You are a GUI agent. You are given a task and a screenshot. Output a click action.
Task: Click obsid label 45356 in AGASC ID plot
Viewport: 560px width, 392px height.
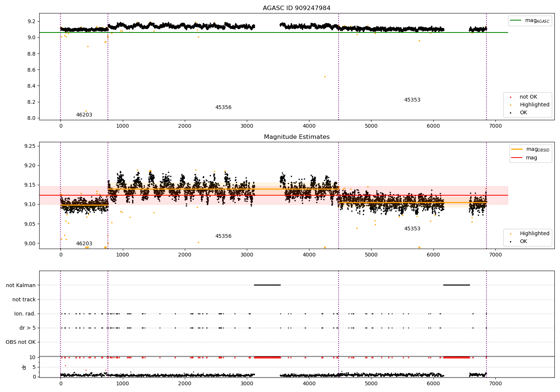point(223,107)
